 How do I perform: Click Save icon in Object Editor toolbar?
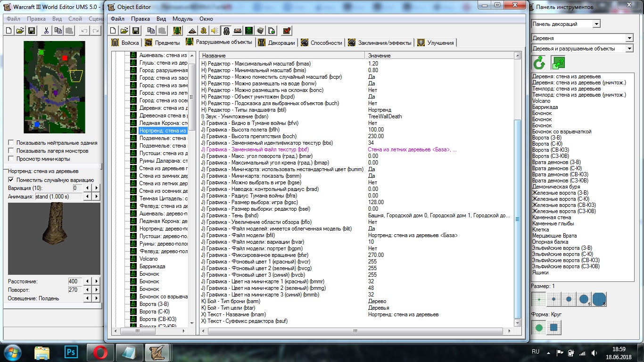135,31
